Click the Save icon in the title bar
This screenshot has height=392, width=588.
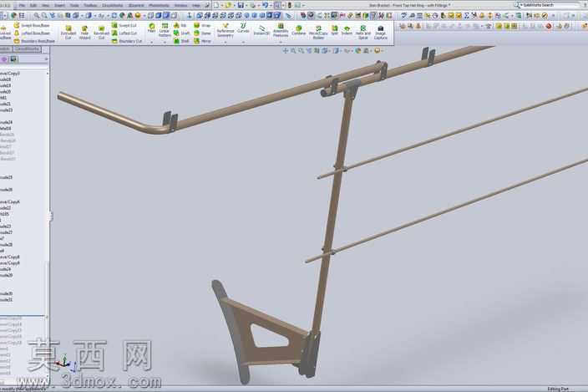tap(241, 5)
